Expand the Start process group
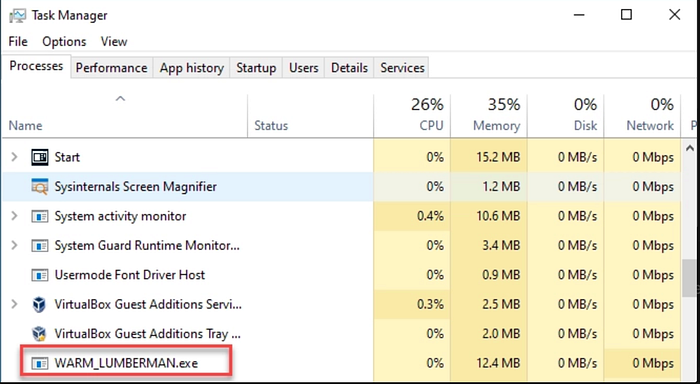Image resolution: width=700 pixels, height=384 pixels. [x=14, y=157]
